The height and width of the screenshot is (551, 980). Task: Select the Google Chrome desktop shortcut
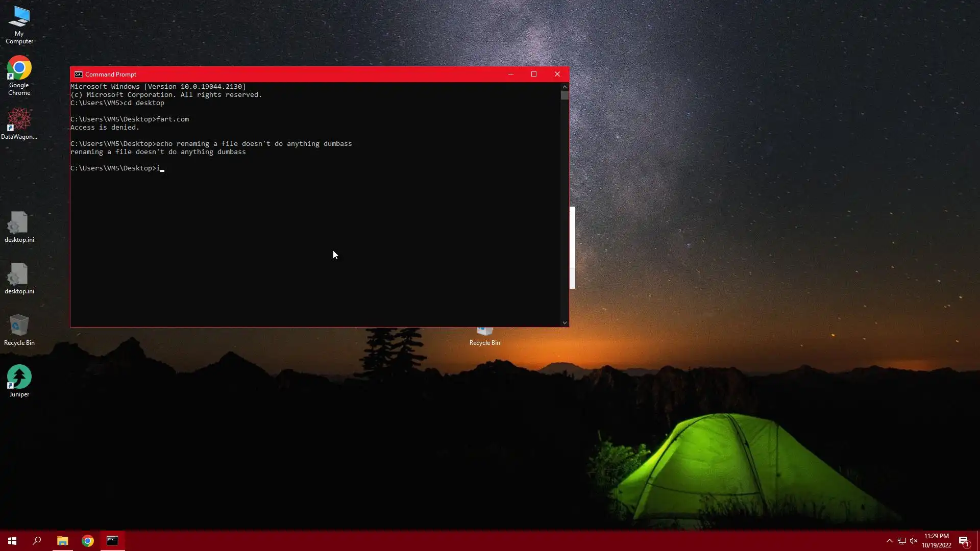(19, 74)
